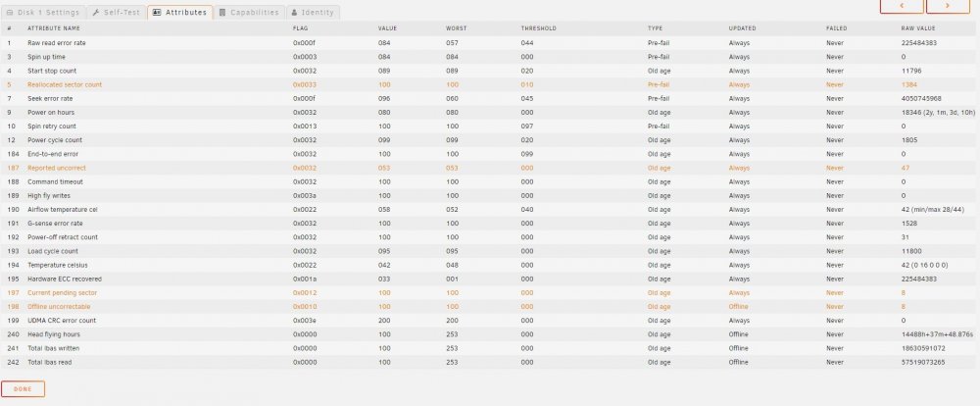Select the Raw read error rate row

(490, 43)
